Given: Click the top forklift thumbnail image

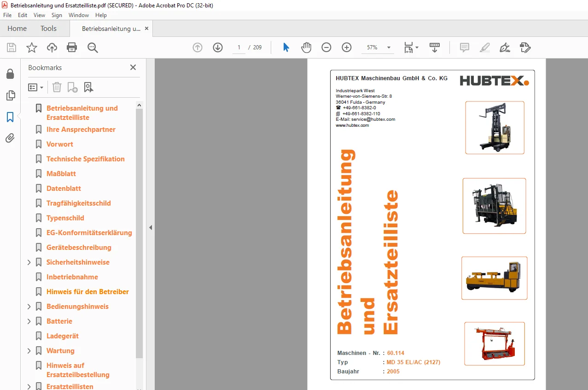Looking at the screenshot, I should point(495,128).
